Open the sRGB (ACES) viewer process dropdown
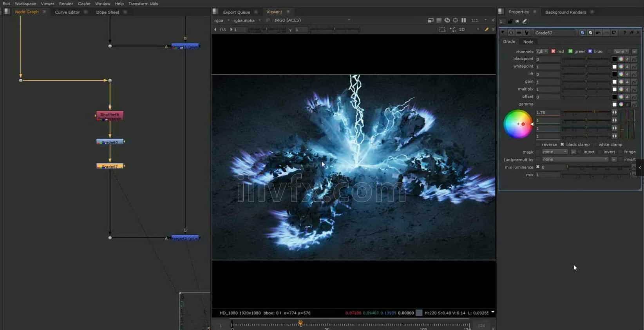Image resolution: width=644 pixels, height=330 pixels. (311, 20)
